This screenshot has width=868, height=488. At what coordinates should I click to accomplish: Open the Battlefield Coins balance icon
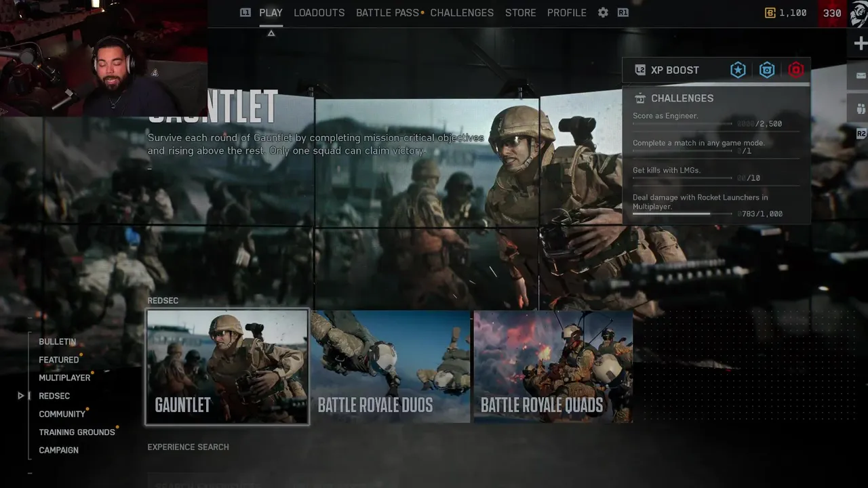[770, 13]
